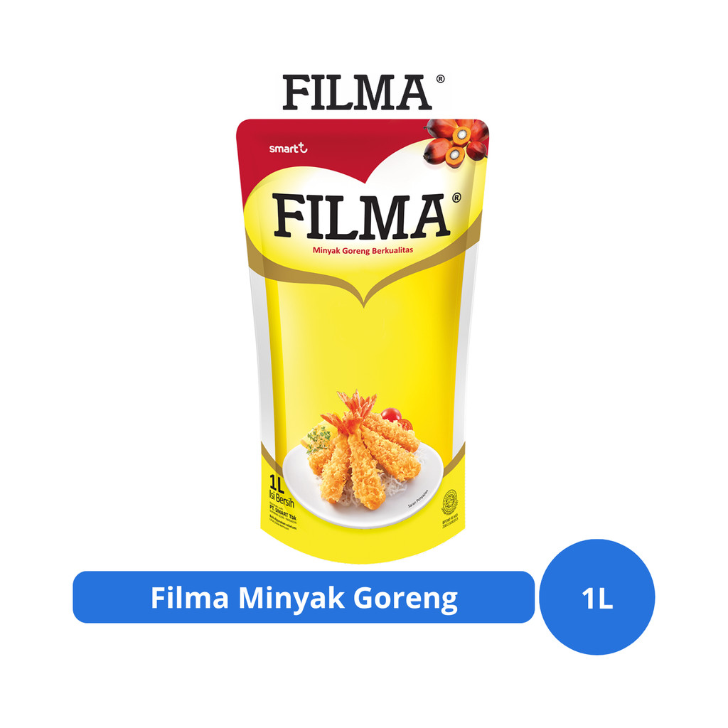Click the registered trademark symbol beside the top FILMA logo
The width and height of the screenshot is (728, 728).
pyautogui.click(x=440, y=79)
